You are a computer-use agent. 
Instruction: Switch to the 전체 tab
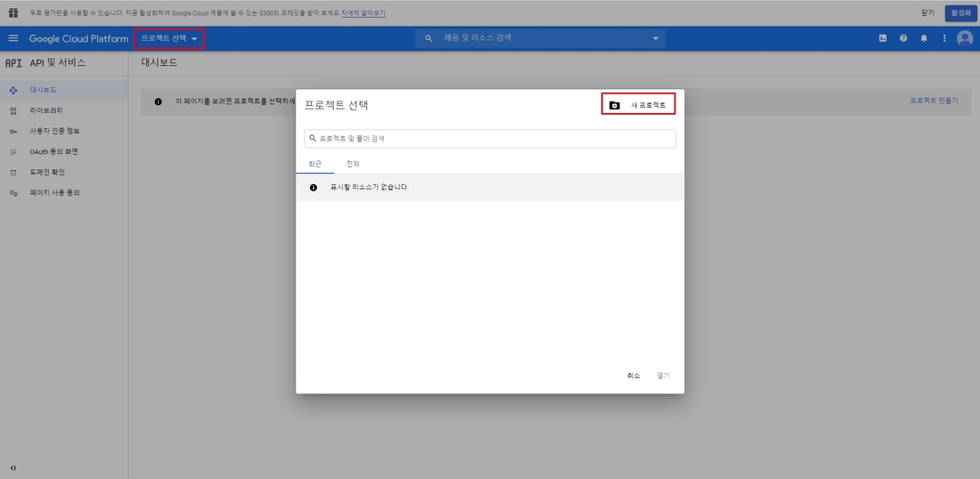[353, 164]
